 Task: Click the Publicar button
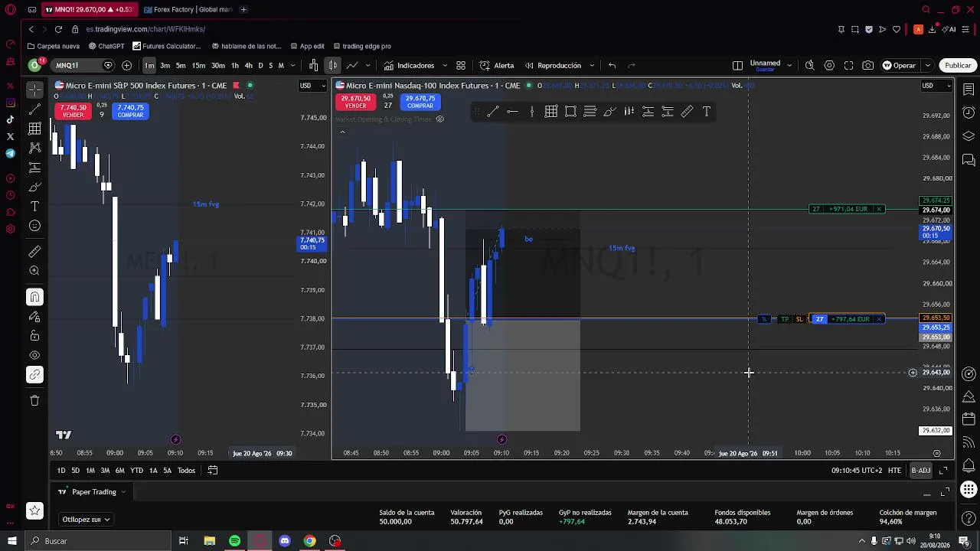pyautogui.click(x=958, y=65)
